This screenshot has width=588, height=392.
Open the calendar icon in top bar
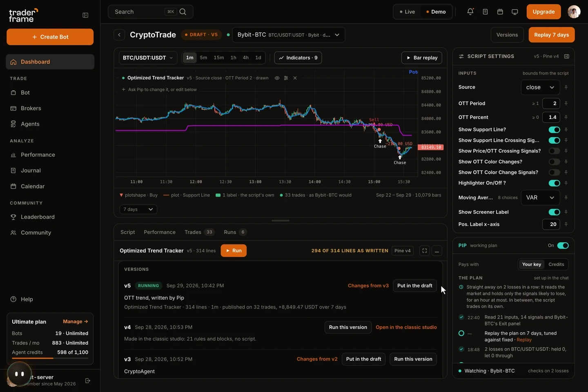(500, 12)
